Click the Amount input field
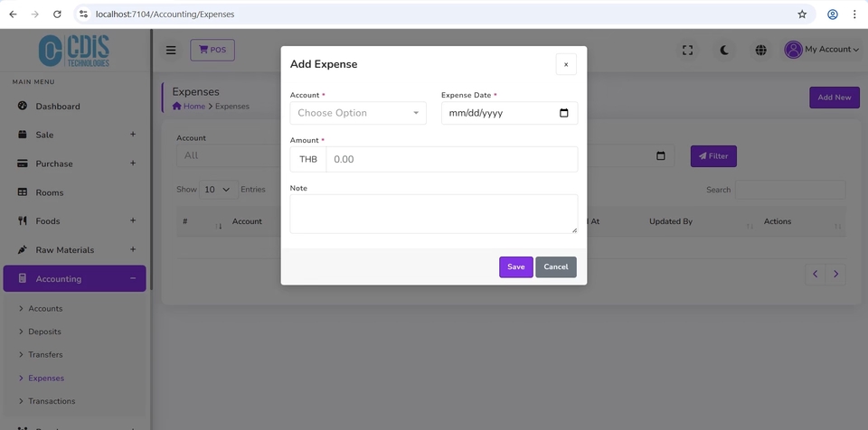Viewport: 868px width, 430px height. click(450, 159)
